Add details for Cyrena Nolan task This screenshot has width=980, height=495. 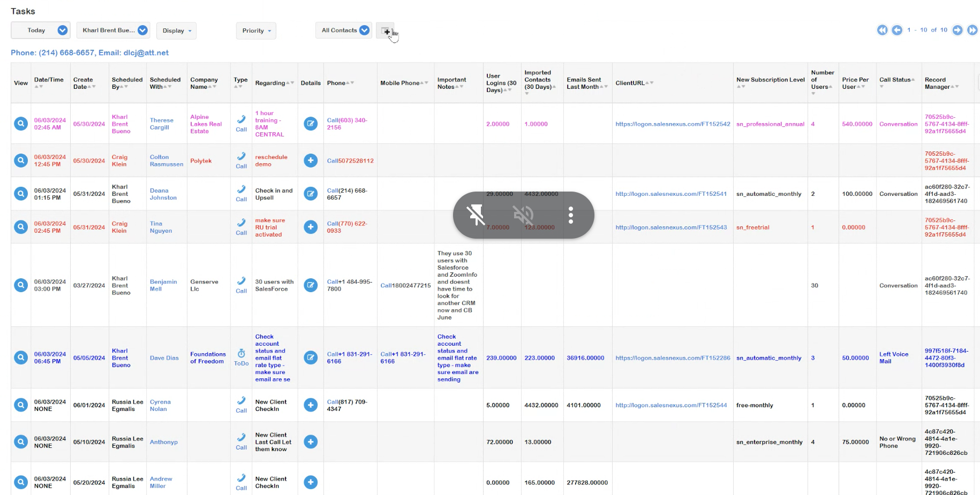tap(311, 405)
